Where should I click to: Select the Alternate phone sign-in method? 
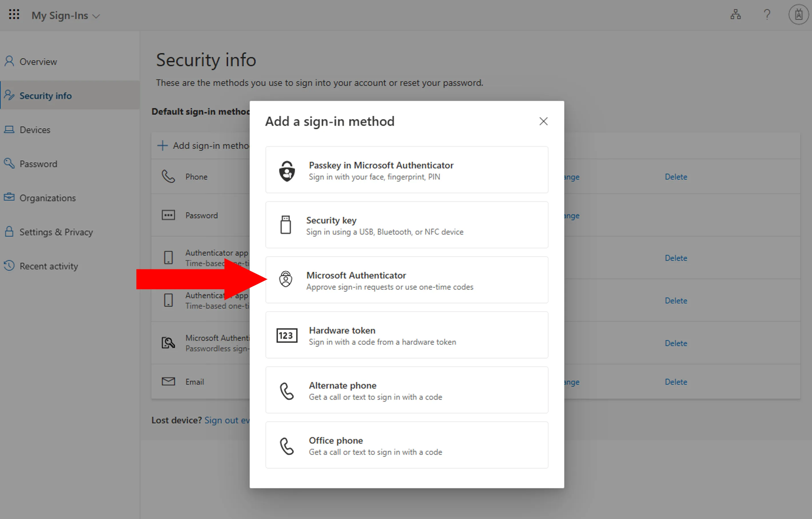(406, 391)
